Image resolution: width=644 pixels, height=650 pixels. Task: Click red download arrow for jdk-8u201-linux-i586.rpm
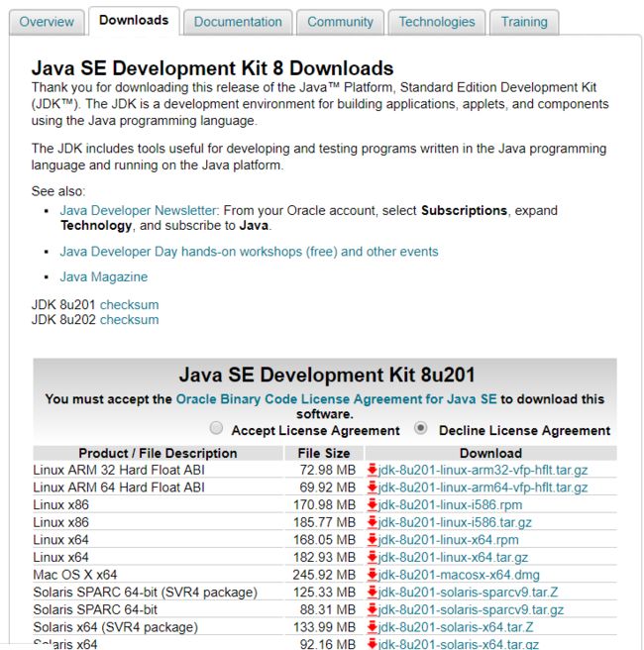click(372, 504)
